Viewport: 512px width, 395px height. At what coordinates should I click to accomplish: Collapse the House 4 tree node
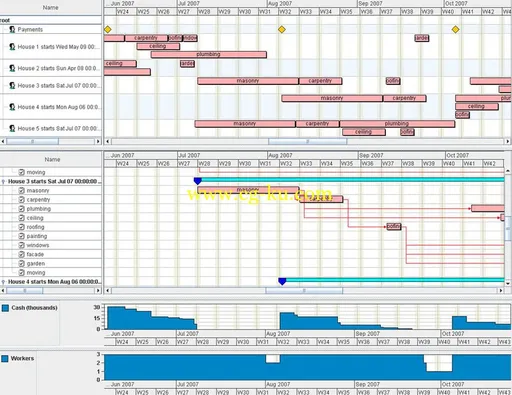(3, 282)
